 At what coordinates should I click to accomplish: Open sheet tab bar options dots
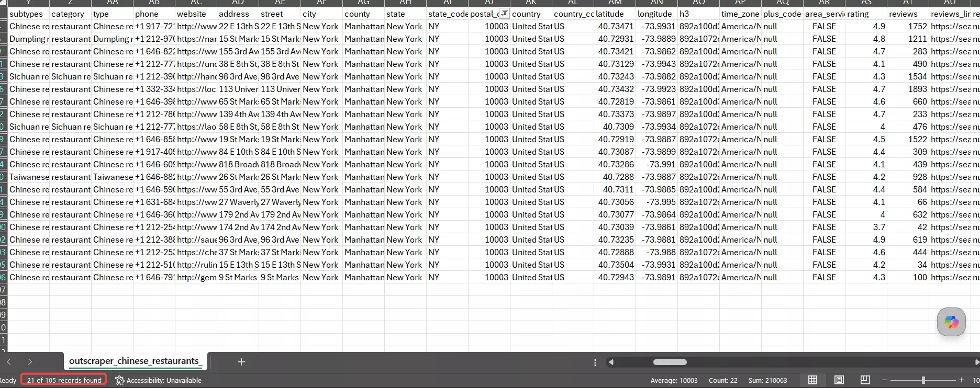595,362
